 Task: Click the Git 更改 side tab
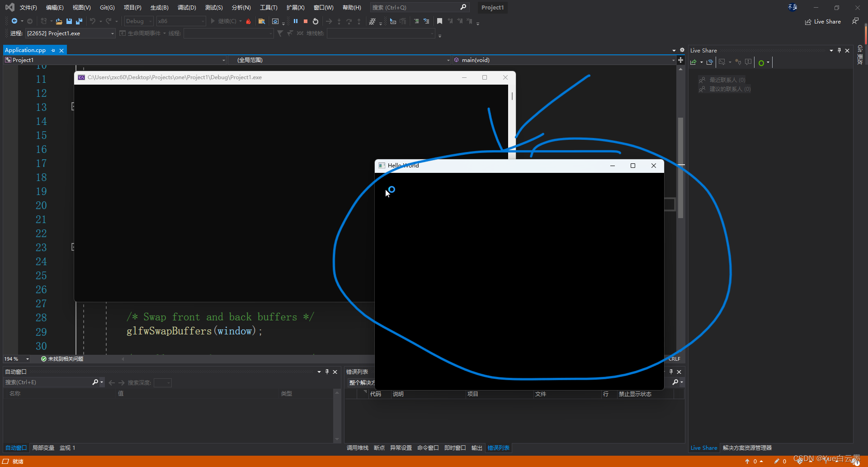[x=860, y=55]
